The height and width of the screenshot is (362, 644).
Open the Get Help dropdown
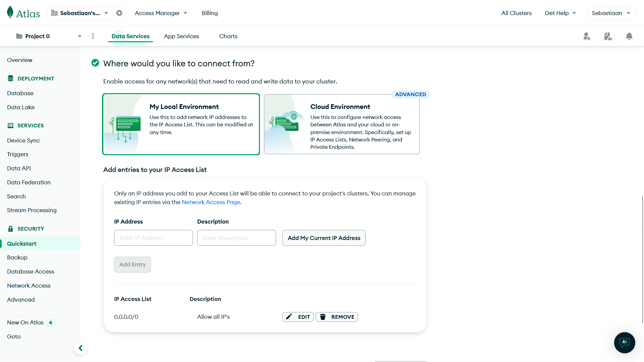click(560, 13)
